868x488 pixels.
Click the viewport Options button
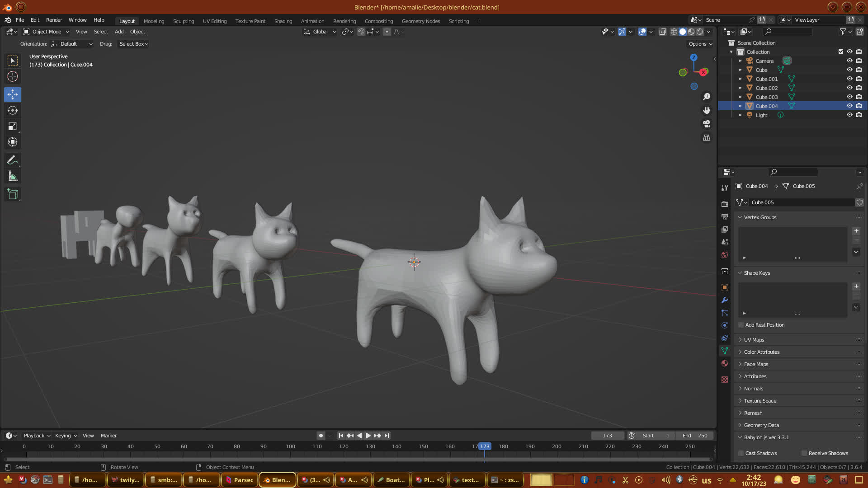point(700,44)
